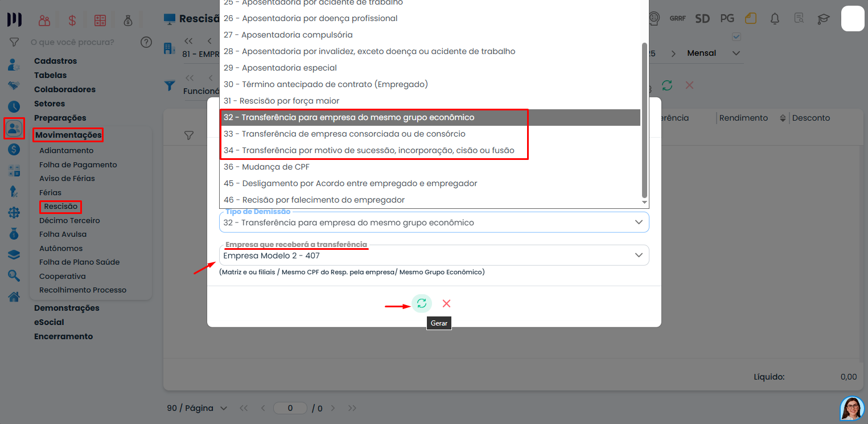Choose 27 - Aposentadoria compulsória

431,35
